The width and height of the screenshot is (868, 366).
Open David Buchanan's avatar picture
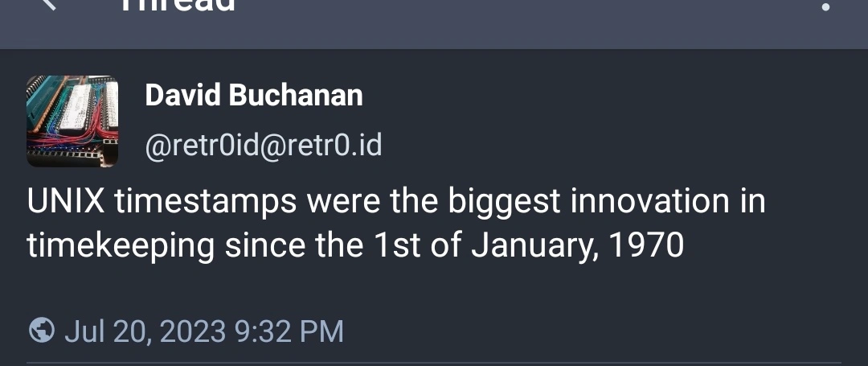(x=72, y=121)
